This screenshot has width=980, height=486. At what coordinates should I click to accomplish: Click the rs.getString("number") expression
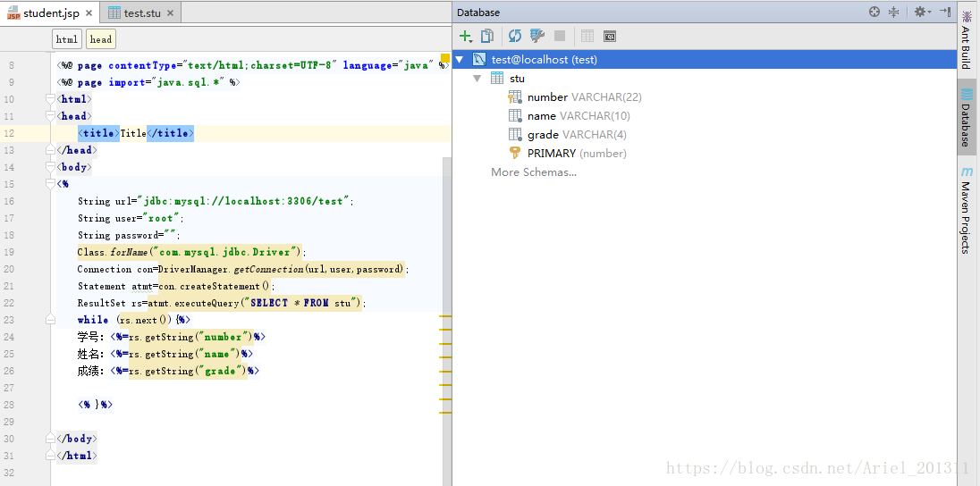click(x=190, y=338)
